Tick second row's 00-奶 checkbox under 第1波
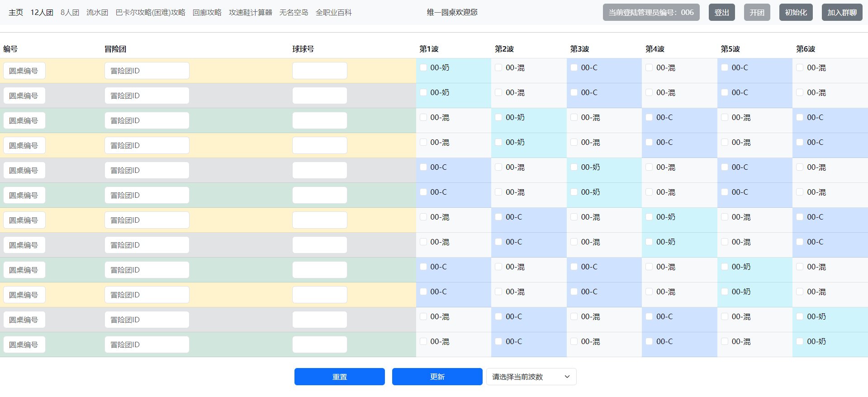 tap(423, 92)
